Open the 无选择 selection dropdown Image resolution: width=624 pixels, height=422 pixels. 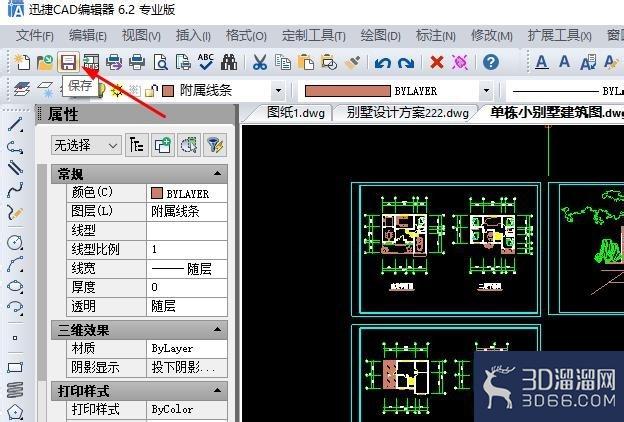pyautogui.click(x=86, y=145)
